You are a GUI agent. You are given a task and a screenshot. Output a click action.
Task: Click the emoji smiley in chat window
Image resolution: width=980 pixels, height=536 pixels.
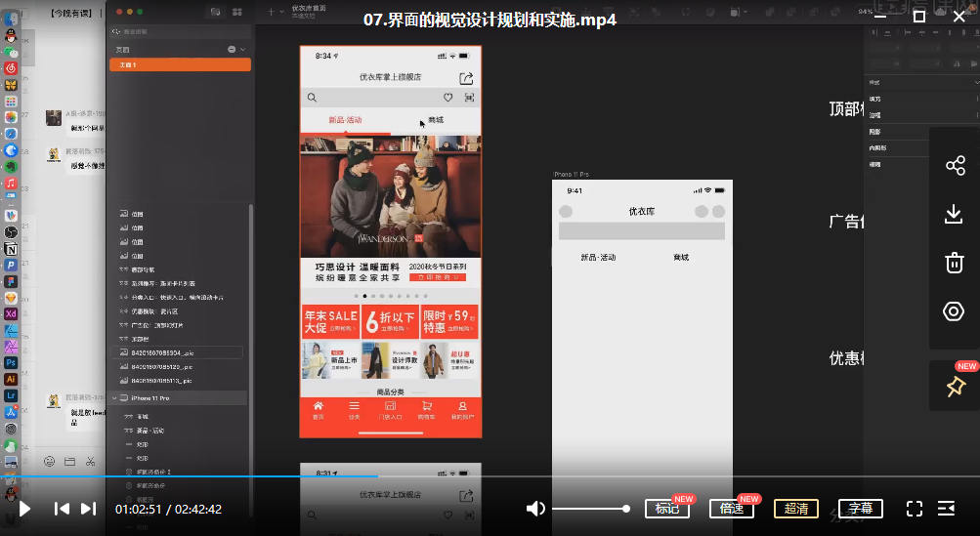click(x=50, y=462)
